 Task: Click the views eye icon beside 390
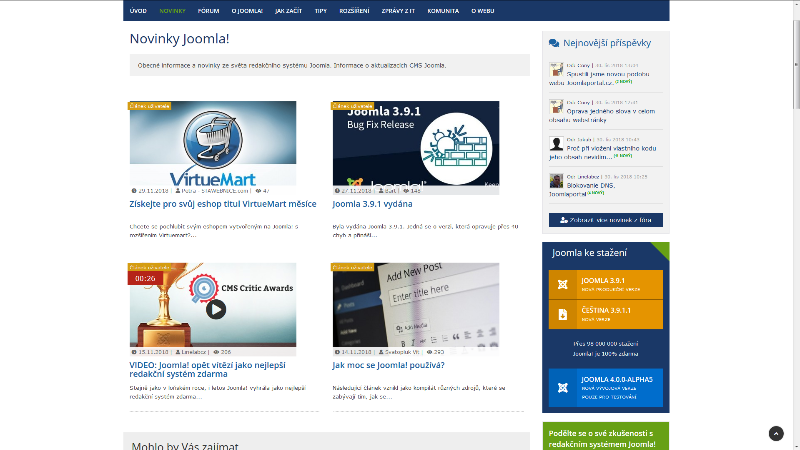tap(430, 352)
